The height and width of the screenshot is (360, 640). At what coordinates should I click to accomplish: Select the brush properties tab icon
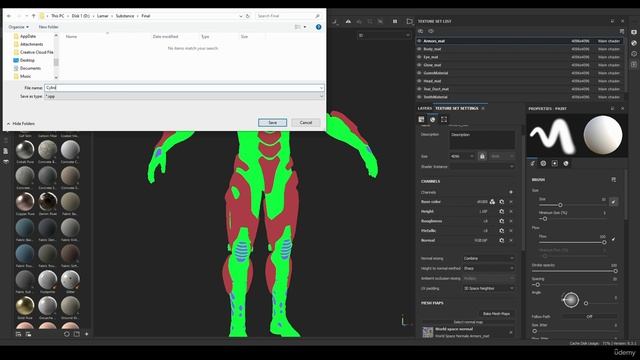(x=532, y=163)
